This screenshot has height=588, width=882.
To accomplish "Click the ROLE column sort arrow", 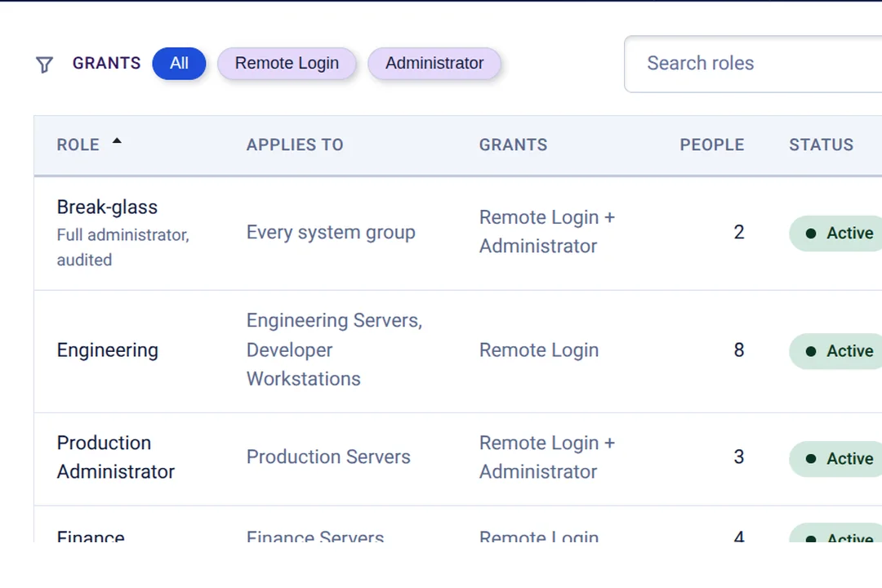I will pos(117,141).
